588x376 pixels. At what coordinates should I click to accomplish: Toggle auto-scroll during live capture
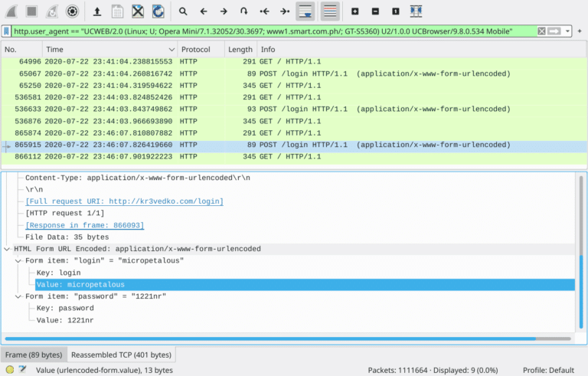(x=305, y=11)
